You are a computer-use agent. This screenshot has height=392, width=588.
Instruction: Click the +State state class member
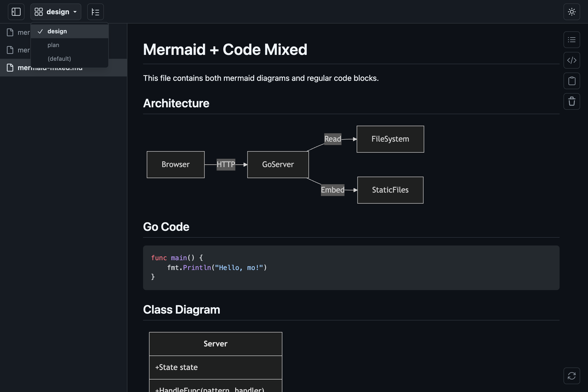[176, 367]
